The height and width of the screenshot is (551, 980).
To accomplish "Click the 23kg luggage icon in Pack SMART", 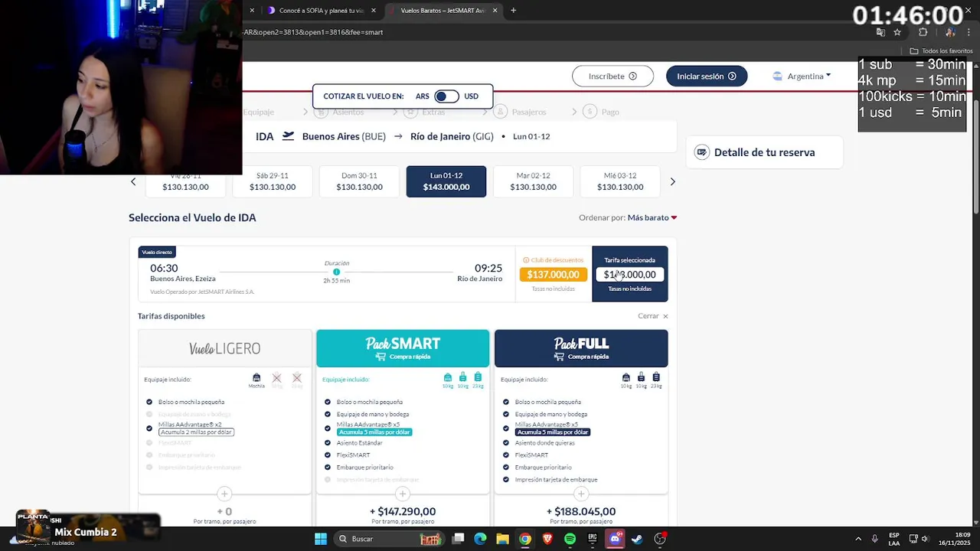I will tap(478, 377).
